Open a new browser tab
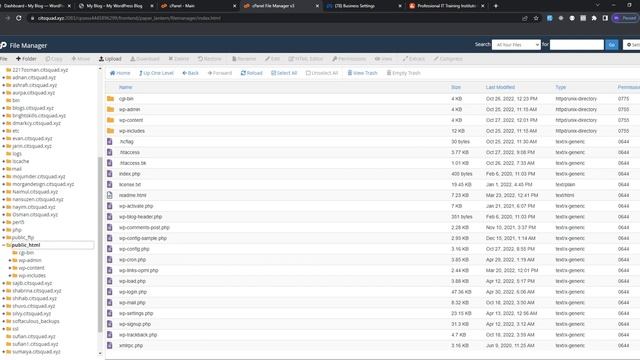 click(x=496, y=6)
